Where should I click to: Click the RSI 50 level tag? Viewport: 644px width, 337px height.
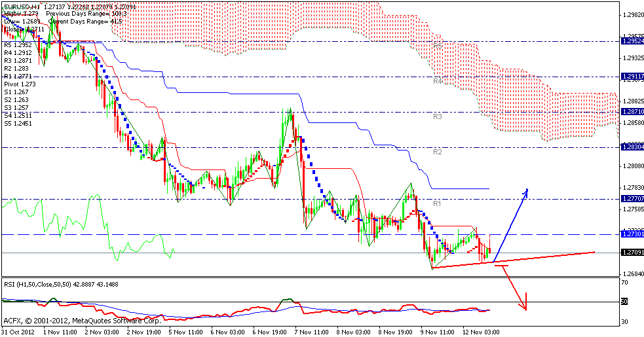click(x=624, y=301)
